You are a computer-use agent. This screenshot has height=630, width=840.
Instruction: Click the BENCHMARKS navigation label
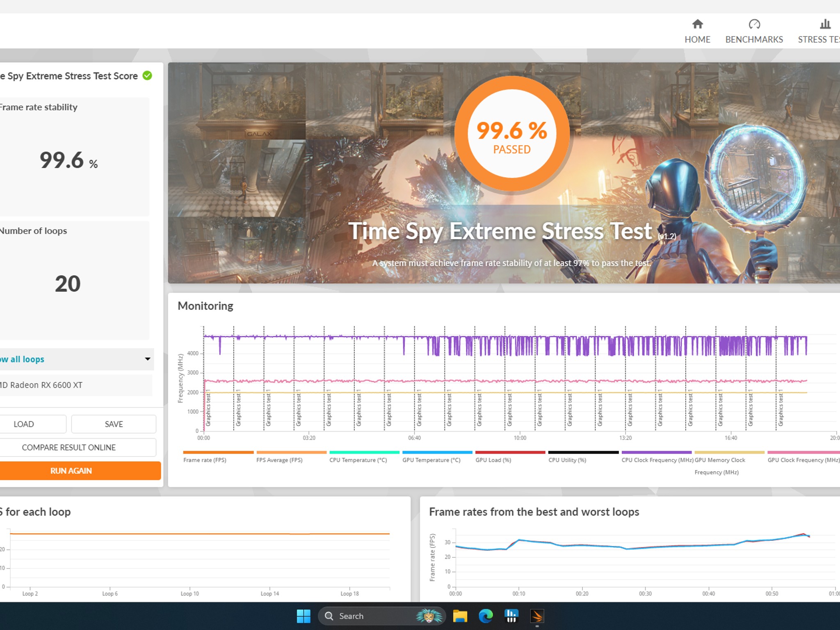(x=754, y=39)
